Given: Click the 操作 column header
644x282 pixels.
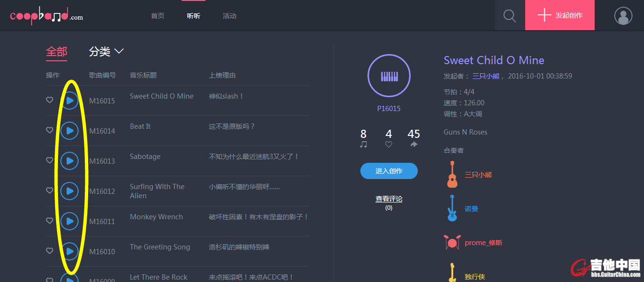Looking at the screenshot, I should pos(53,75).
